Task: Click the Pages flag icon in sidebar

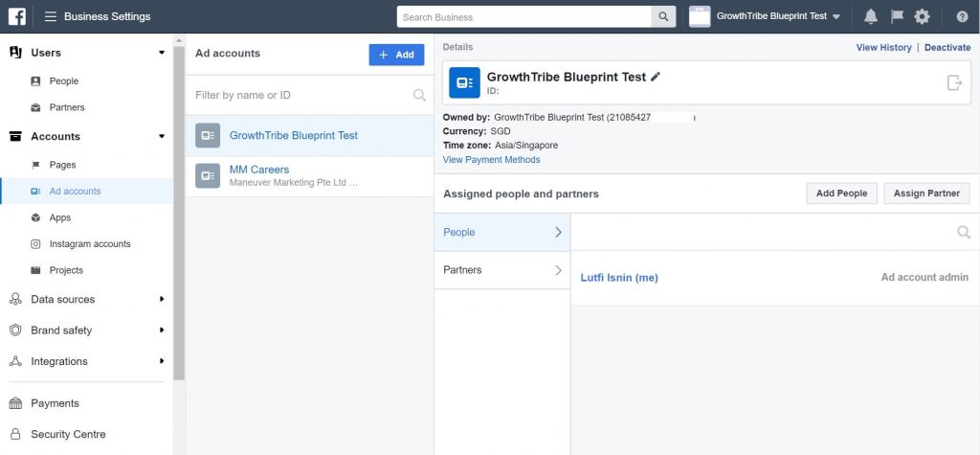Action: [35, 165]
